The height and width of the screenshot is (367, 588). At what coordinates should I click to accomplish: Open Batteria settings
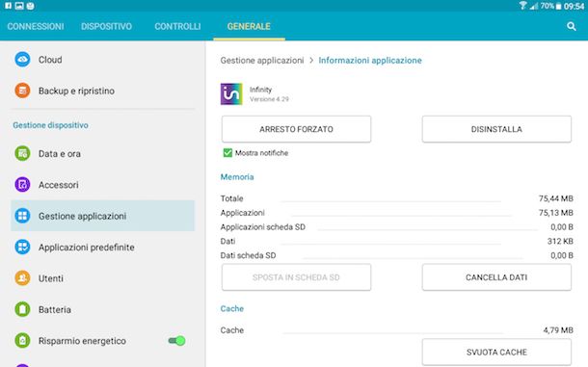103,309
